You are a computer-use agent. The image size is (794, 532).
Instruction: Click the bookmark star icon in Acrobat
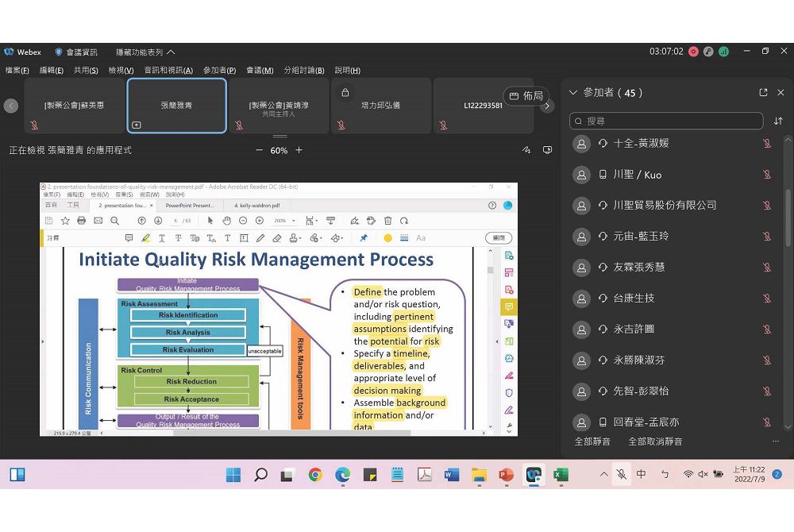[65, 221]
